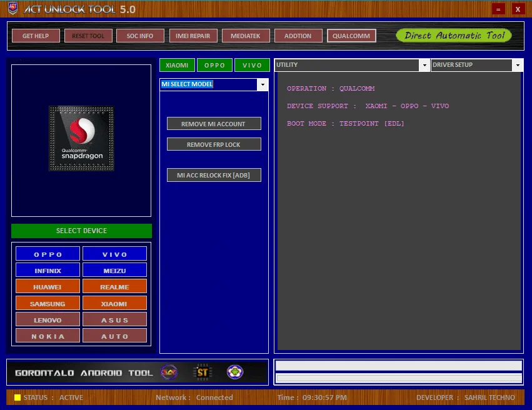Switch to MEDIATEK section

click(246, 36)
